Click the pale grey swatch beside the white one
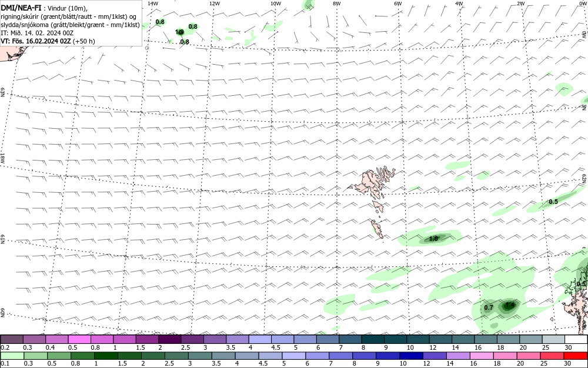 click(x=553, y=339)
